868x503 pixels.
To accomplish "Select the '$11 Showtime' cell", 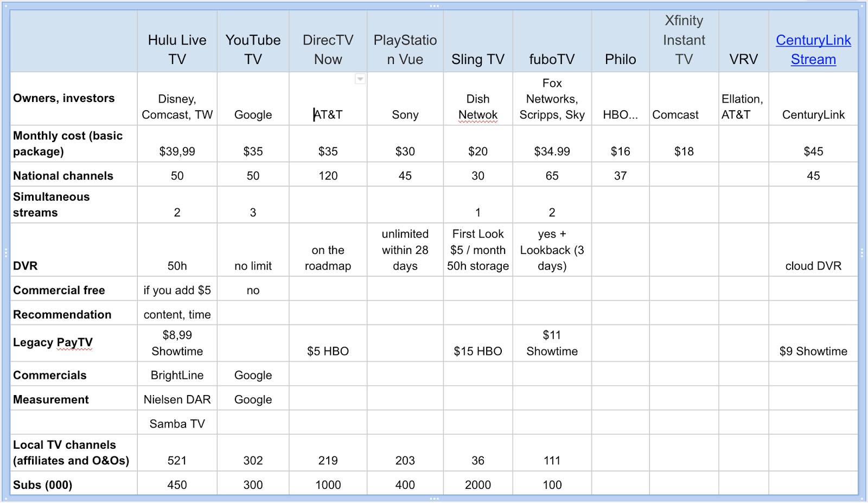I will [552, 343].
